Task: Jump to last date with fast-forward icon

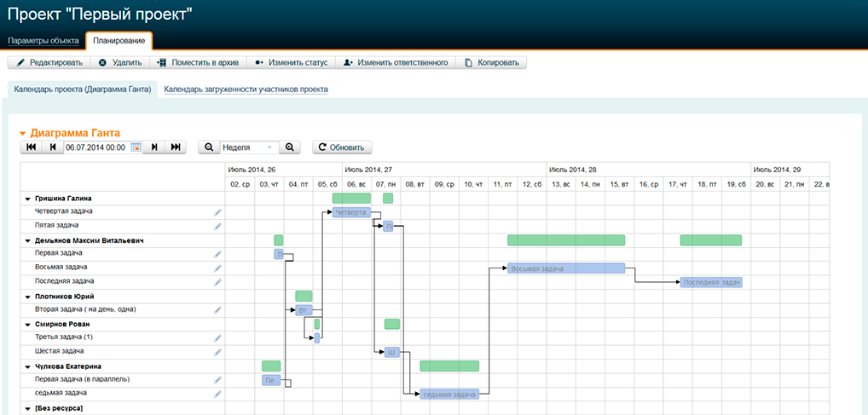Action: click(x=176, y=147)
